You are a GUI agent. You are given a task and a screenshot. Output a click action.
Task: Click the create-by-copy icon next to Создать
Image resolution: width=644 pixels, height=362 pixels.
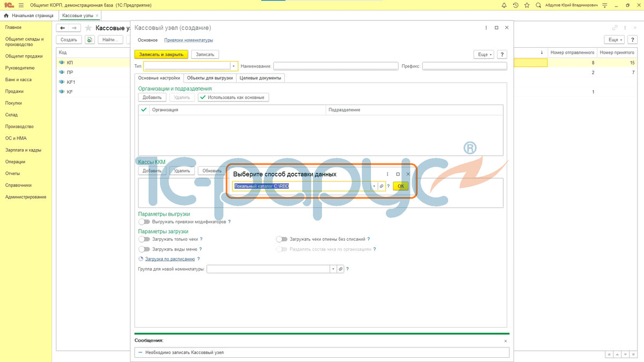coord(90,40)
